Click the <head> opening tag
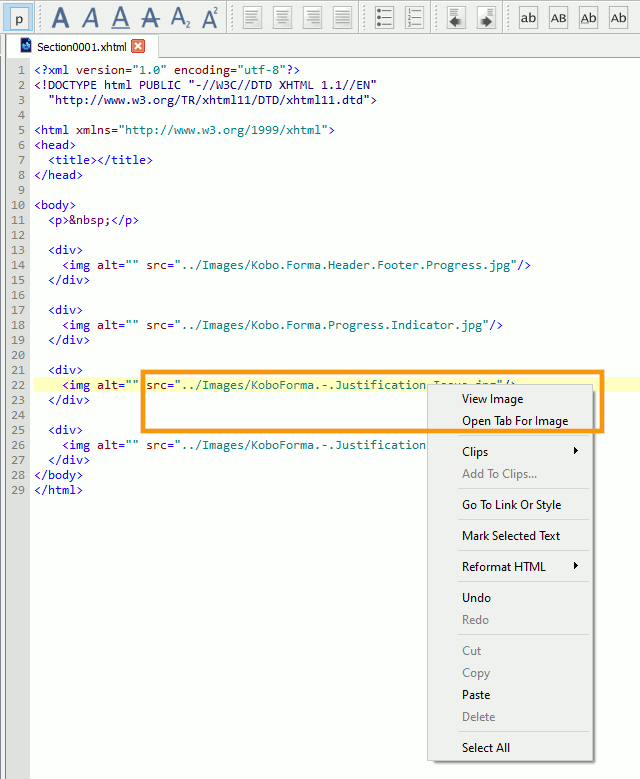Screen dimensions: 640x779 pyautogui.click(x=55, y=145)
